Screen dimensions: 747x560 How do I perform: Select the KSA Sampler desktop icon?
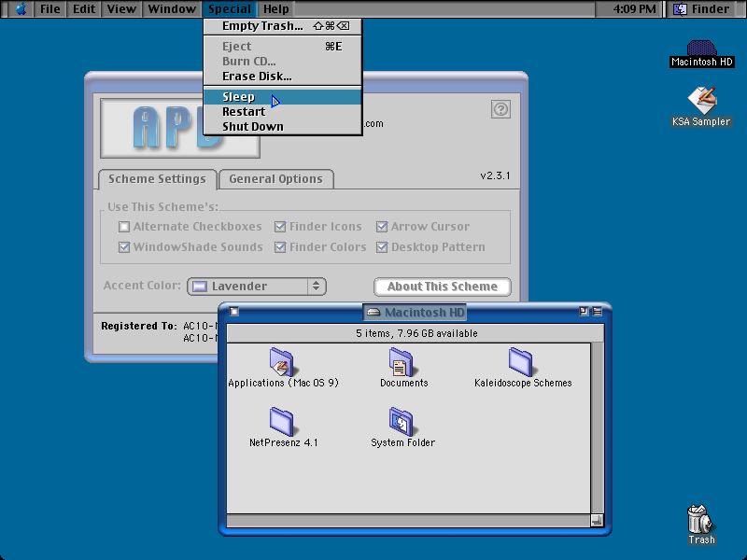[x=701, y=100]
